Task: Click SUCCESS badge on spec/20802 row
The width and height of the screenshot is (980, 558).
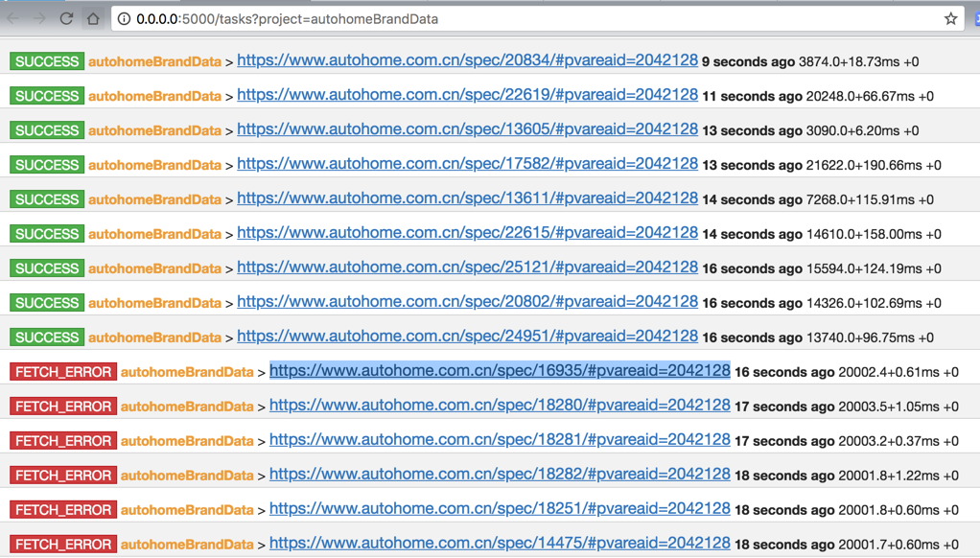Action: pos(47,302)
